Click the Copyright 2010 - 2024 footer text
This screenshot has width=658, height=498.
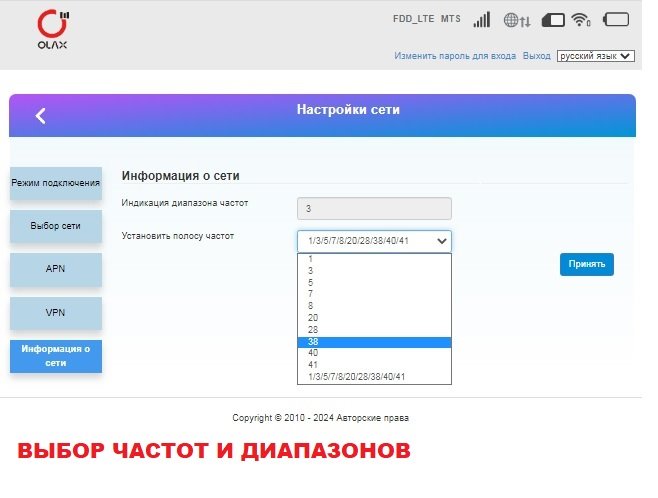click(321, 418)
